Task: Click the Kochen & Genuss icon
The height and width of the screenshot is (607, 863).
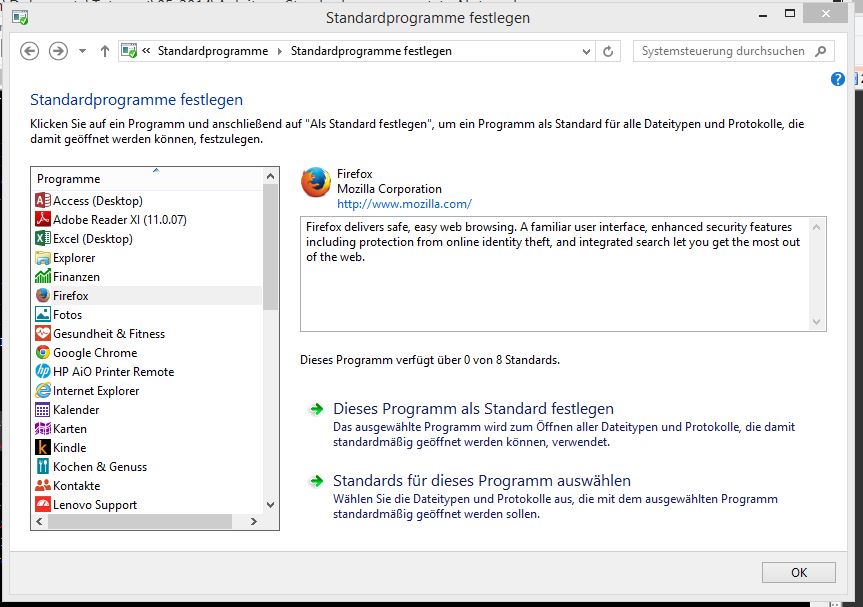Action: tap(43, 467)
